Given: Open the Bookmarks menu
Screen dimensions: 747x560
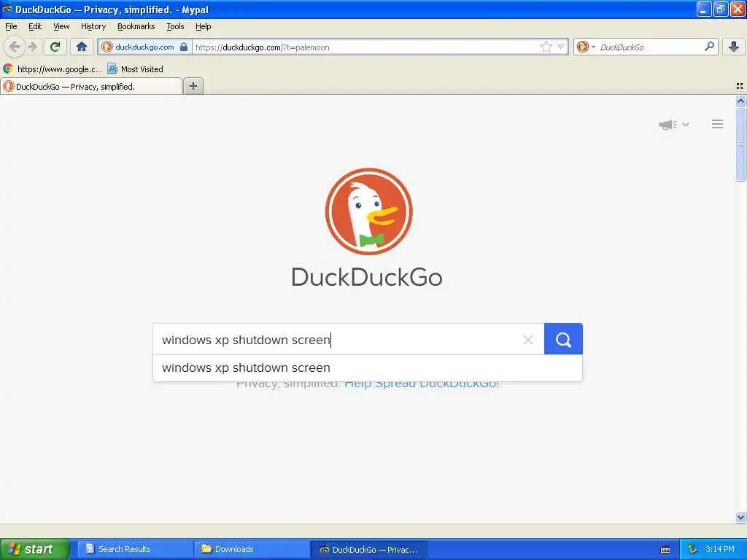Looking at the screenshot, I should 136,26.
